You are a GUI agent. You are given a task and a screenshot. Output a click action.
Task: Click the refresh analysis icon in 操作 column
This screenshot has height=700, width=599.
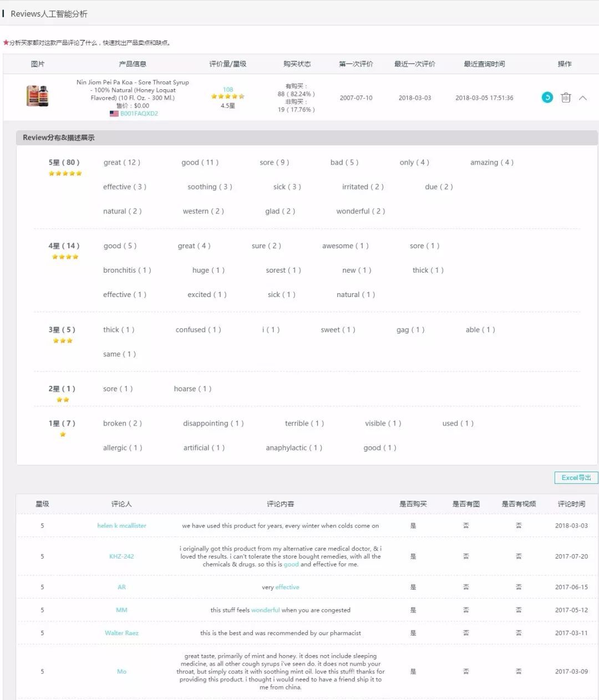548,98
